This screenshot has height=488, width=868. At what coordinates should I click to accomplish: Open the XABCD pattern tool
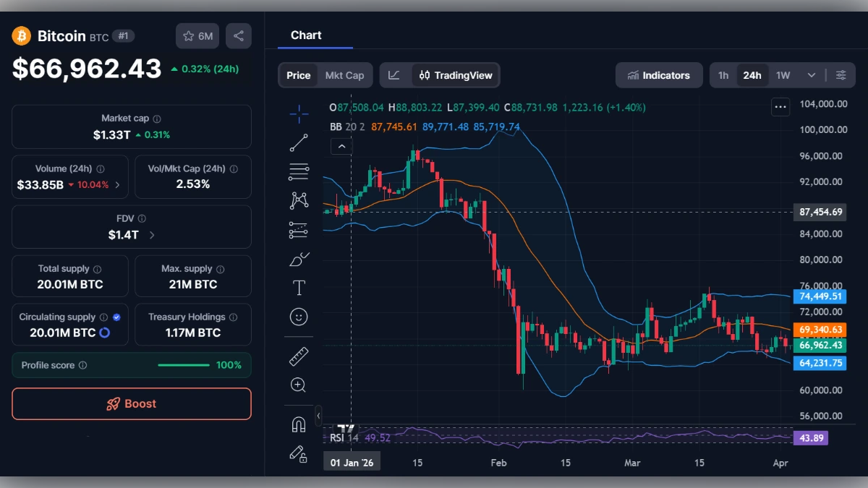(x=299, y=200)
